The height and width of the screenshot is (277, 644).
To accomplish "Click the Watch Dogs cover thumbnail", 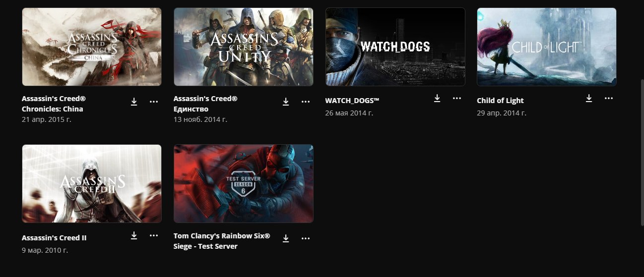I will tap(395, 47).
